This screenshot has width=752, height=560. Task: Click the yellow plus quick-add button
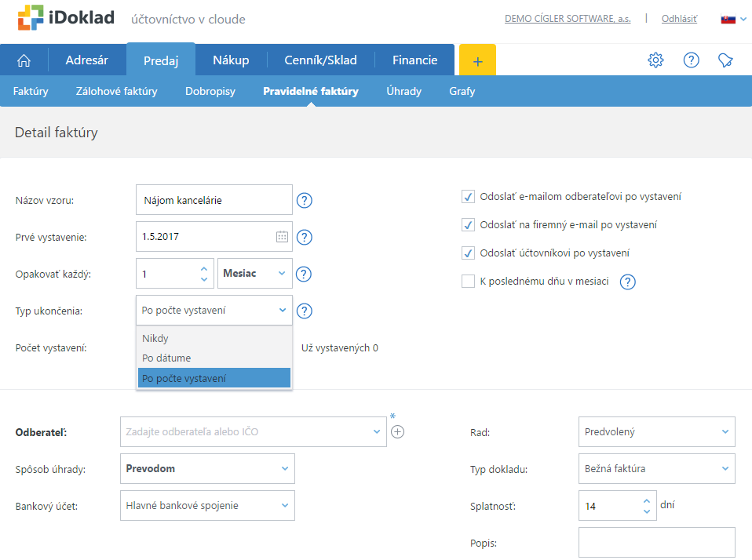pos(477,60)
